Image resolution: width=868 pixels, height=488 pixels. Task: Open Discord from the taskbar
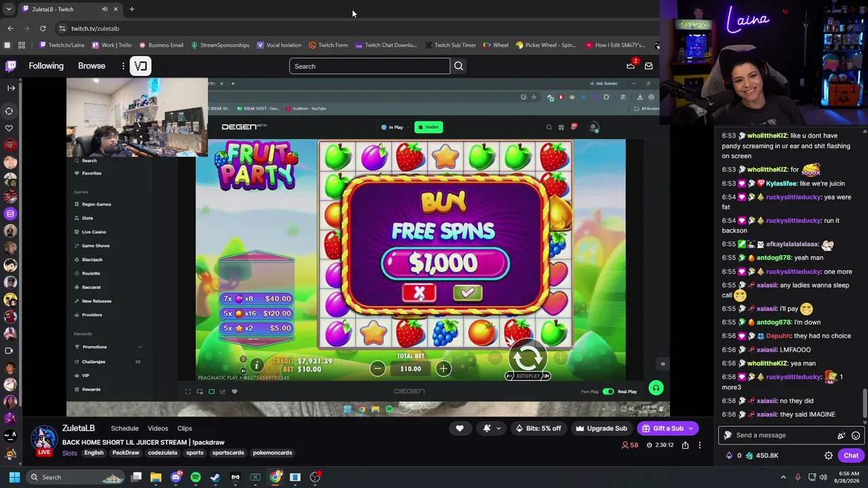pyautogui.click(x=176, y=477)
